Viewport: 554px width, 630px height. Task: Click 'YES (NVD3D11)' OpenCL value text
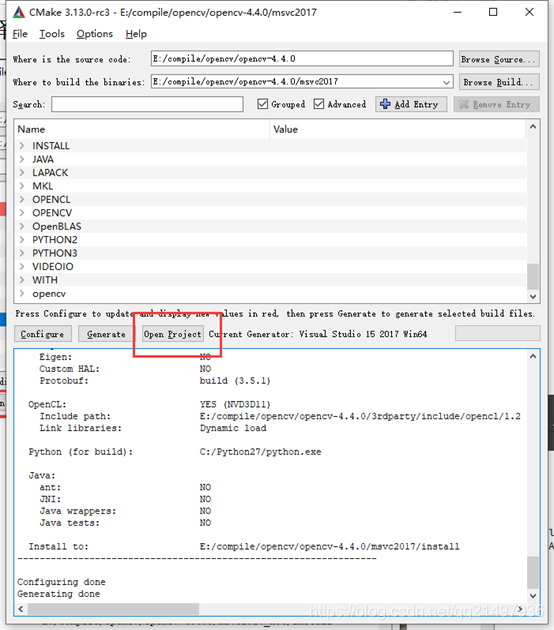click(x=235, y=404)
